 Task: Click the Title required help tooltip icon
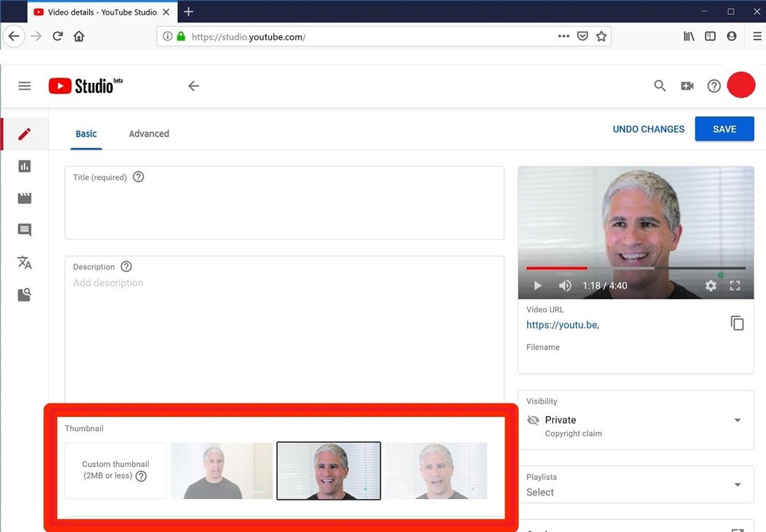click(138, 177)
